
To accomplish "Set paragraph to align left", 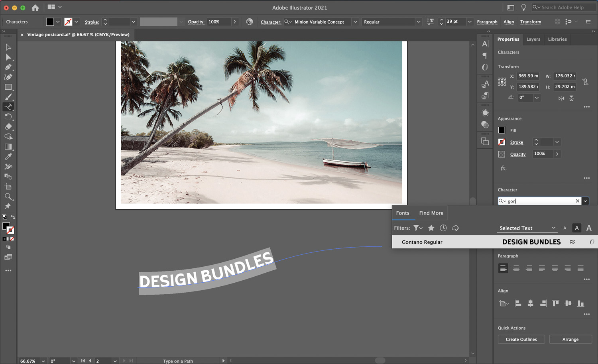I will point(503,268).
